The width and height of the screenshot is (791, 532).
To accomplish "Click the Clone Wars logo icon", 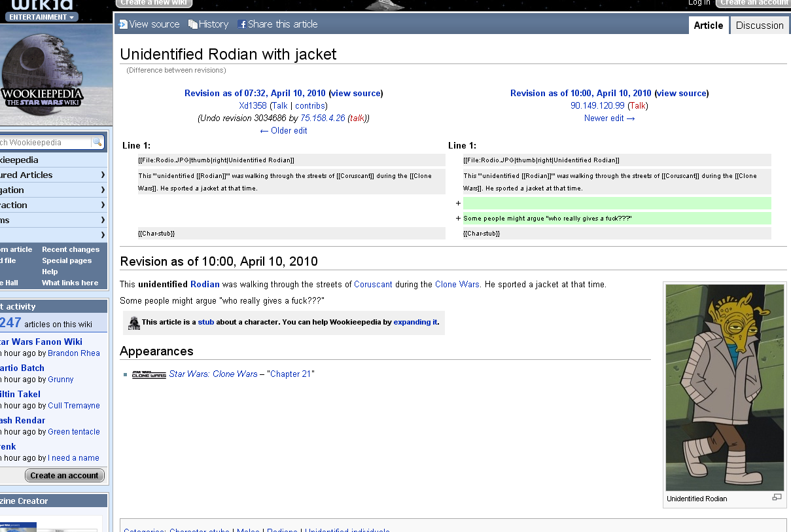I will coord(149,374).
